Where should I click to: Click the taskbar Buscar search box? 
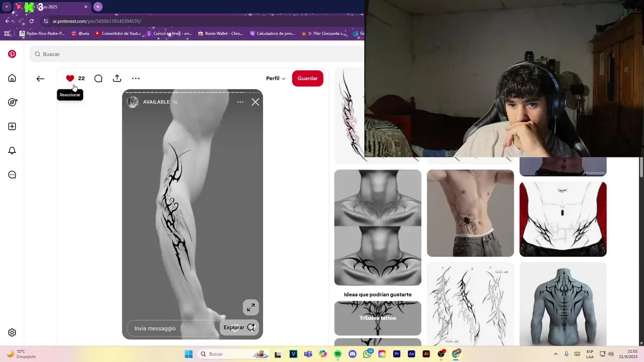click(234, 354)
